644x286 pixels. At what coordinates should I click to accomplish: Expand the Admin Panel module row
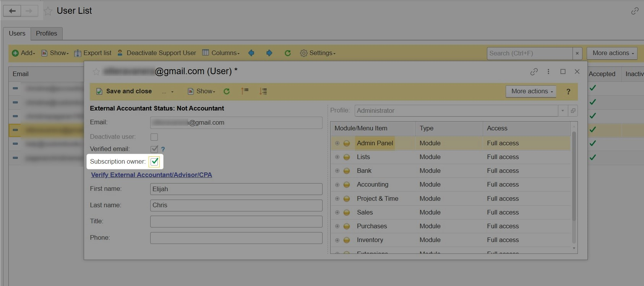point(337,143)
